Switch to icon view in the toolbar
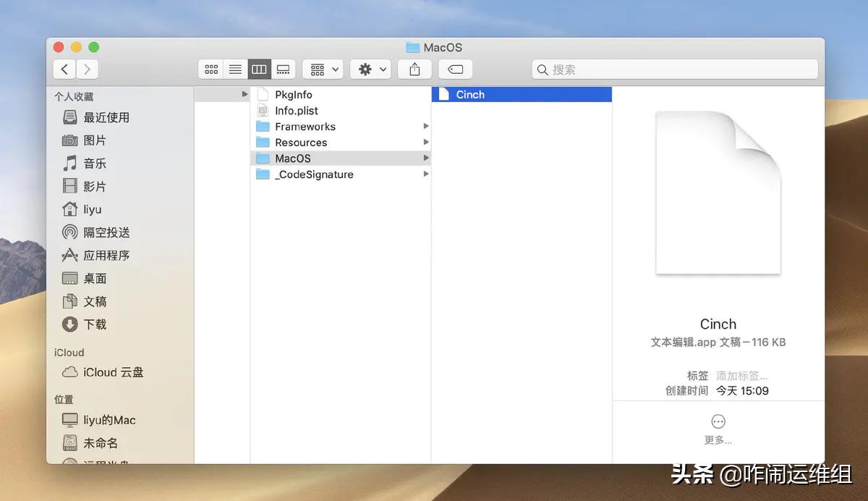 pos(211,69)
